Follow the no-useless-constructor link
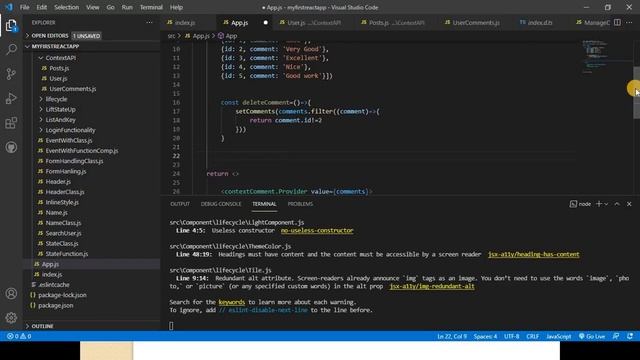The height and width of the screenshot is (360, 640). pyautogui.click(x=317, y=231)
